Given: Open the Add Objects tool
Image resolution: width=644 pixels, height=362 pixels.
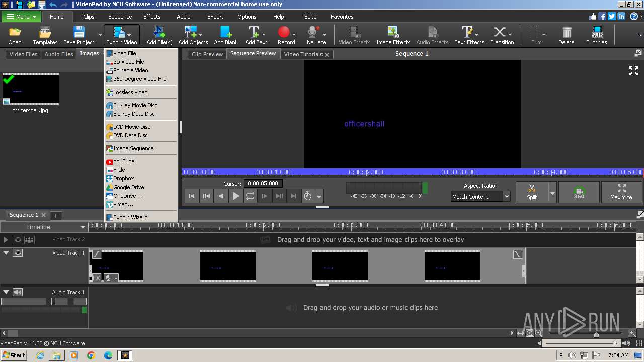Looking at the screenshot, I should tap(193, 35).
